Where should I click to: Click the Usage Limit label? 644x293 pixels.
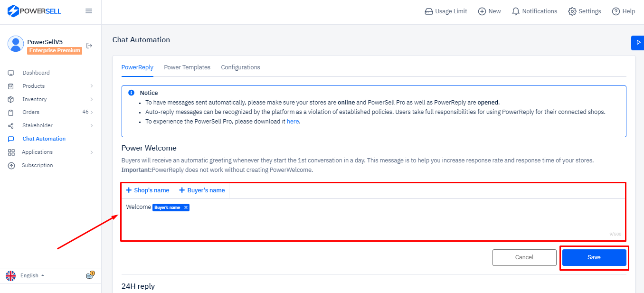(451, 11)
